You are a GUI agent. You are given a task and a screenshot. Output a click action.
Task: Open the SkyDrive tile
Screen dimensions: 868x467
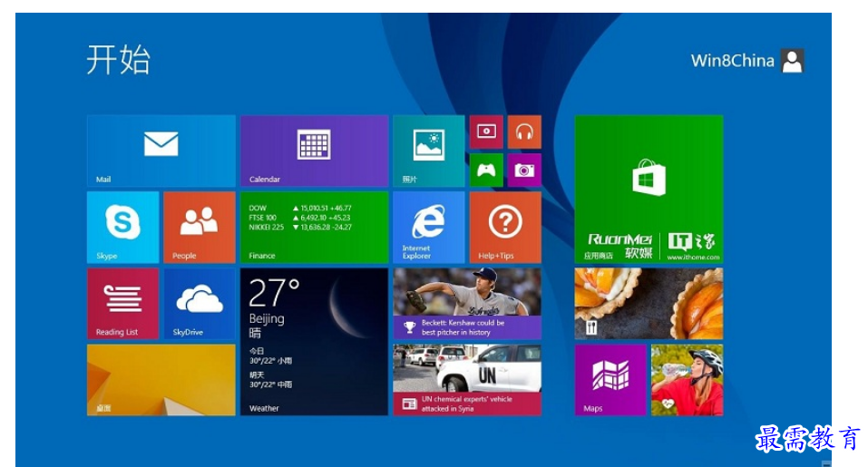(200, 303)
